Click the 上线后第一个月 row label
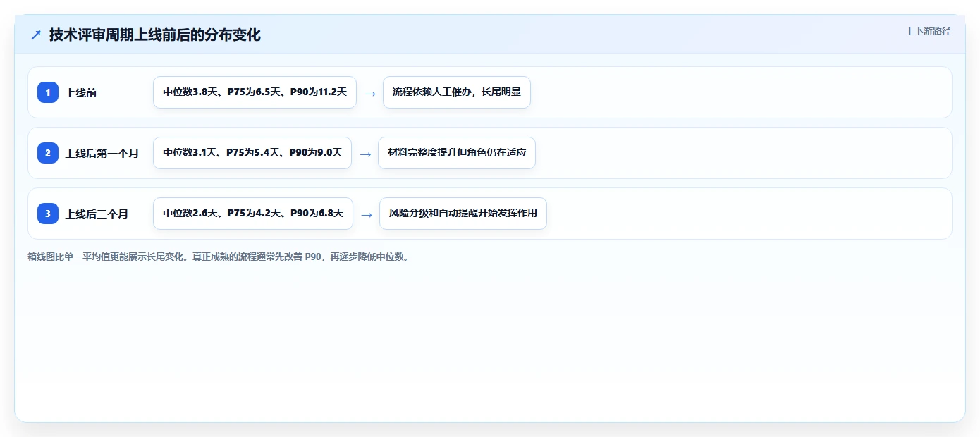Screen dimensions: 980x437 coord(102,154)
